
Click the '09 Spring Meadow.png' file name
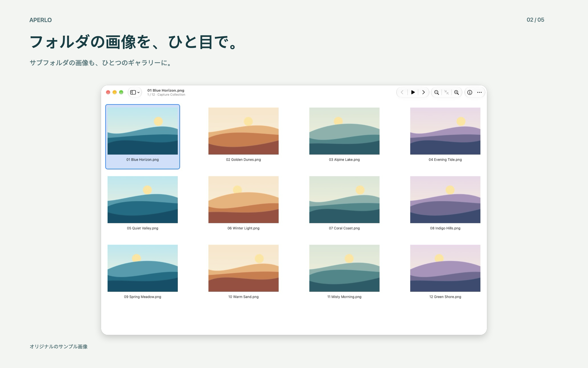point(143,297)
